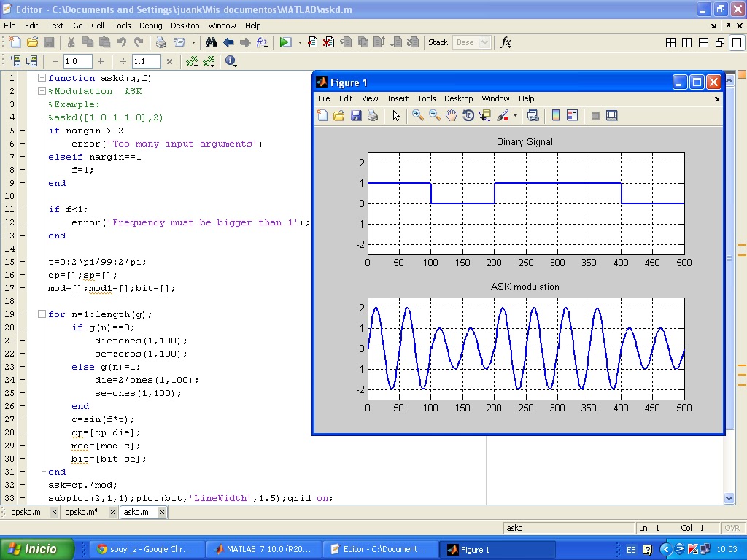Activate Zoom In tool in Figure 1

point(418,115)
